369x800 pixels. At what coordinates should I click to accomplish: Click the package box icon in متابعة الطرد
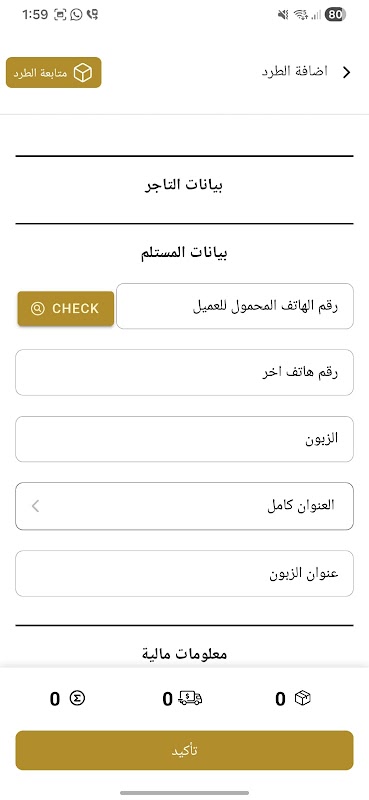point(83,73)
